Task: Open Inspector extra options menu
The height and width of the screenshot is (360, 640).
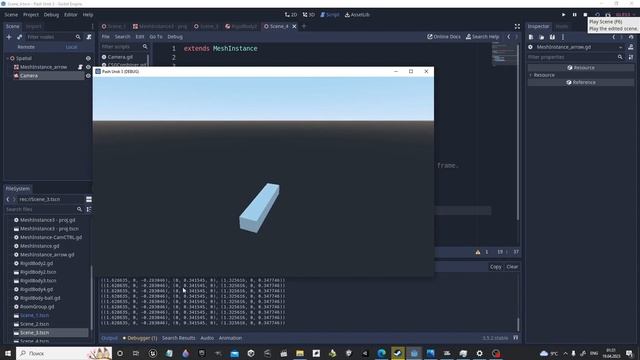Action: click(563, 37)
